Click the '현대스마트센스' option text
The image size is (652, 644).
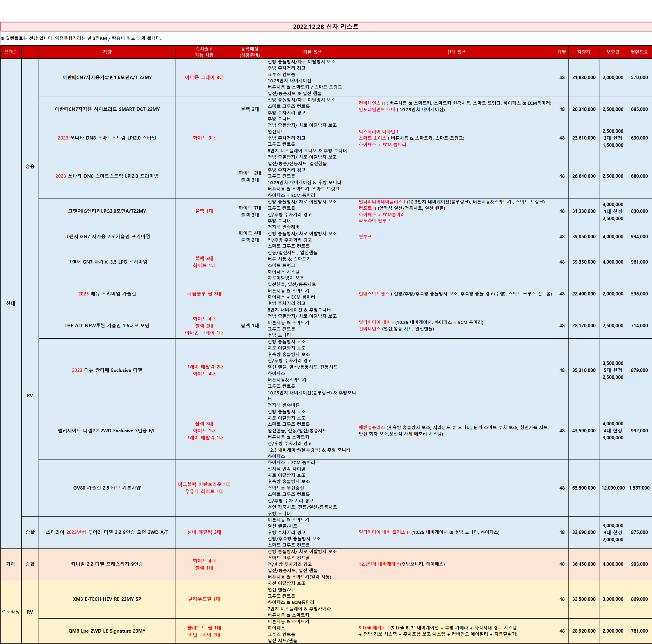(374, 294)
